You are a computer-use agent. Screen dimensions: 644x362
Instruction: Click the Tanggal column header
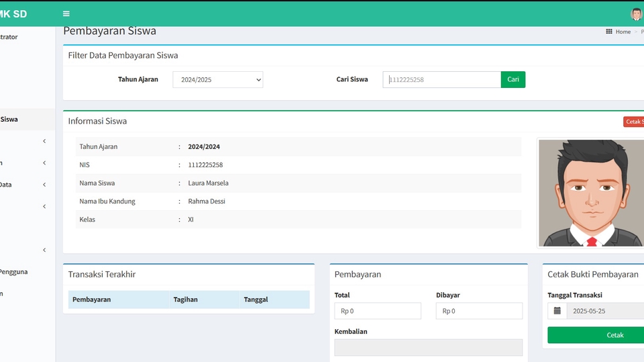click(x=256, y=300)
